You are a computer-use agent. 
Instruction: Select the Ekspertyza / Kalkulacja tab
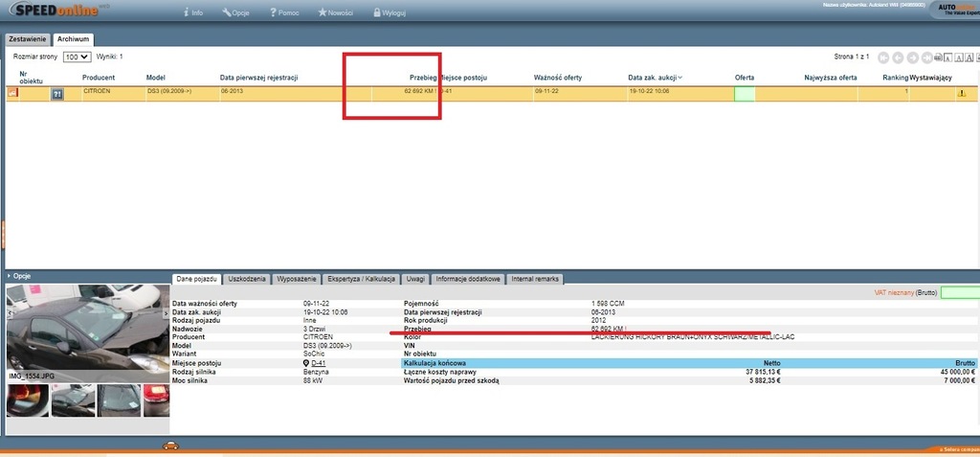click(361, 279)
